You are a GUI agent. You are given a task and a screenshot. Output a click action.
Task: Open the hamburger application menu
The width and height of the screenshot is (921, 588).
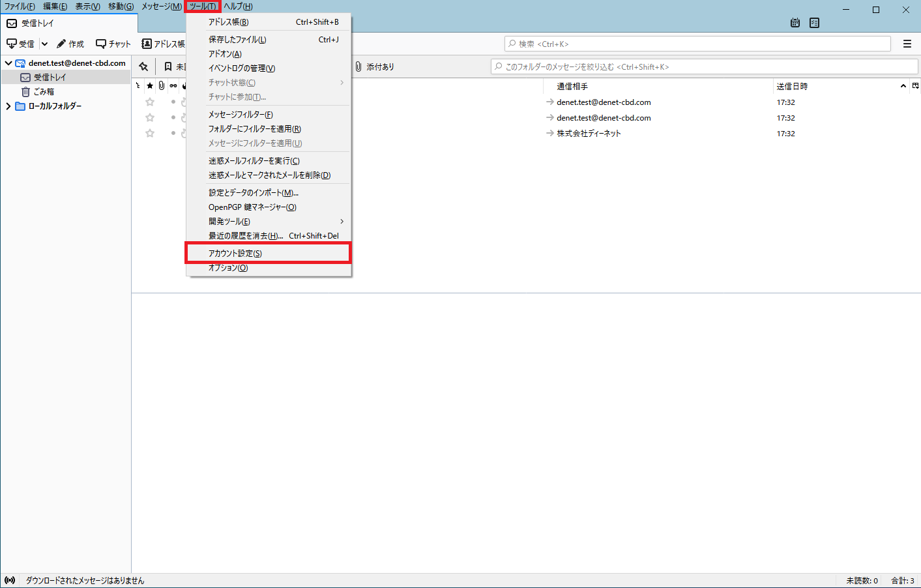click(x=907, y=44)
